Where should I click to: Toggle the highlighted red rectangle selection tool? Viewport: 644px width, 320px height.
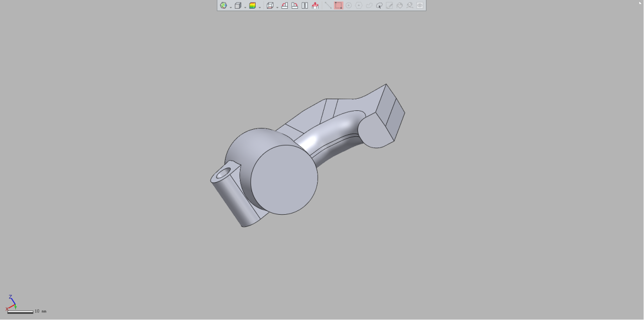pyautogui.click(x=339, y=6)
